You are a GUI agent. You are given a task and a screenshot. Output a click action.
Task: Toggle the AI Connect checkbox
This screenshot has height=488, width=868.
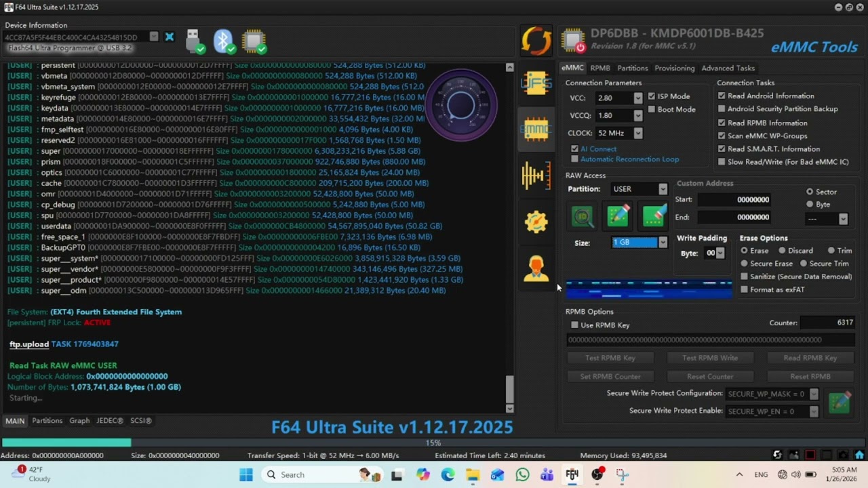(575, 148)
